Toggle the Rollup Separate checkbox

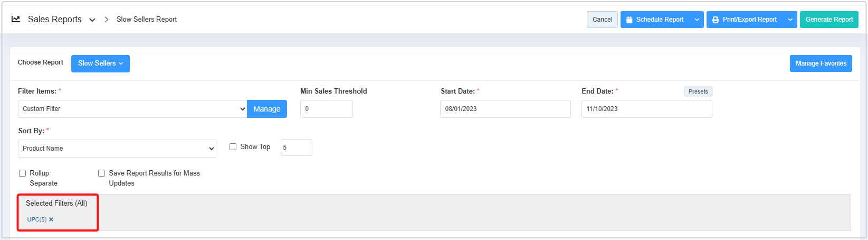[x=23, y=173]
